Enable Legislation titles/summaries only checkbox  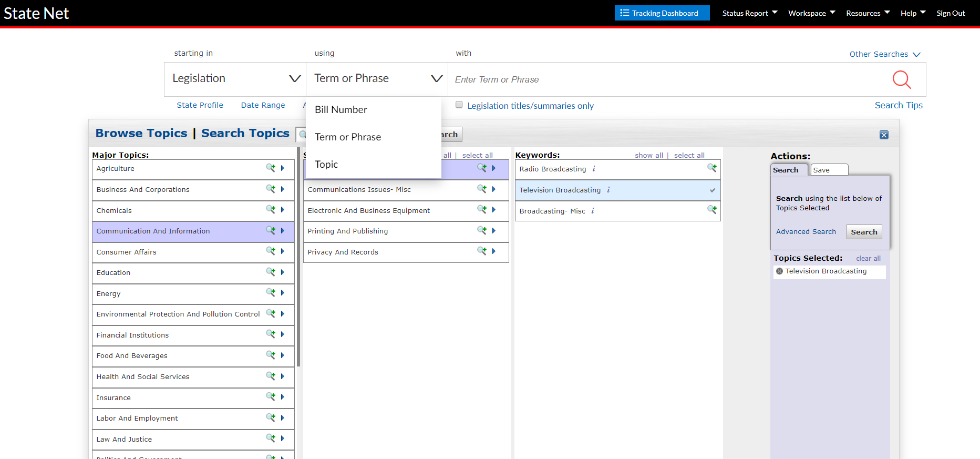[459, 105]
